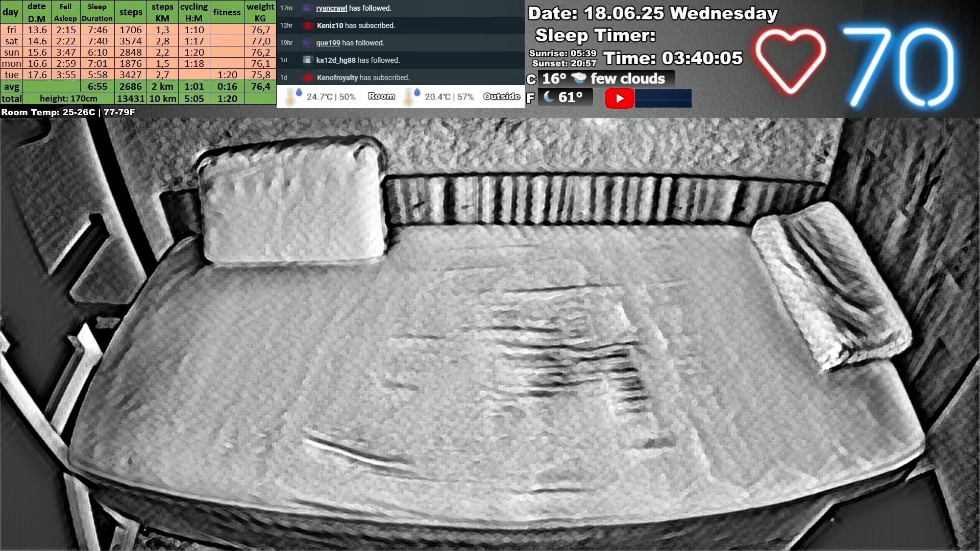Screen dimensions: 980x551
Task: Click the neon heart rate icon
Action: tap(790, 62)
